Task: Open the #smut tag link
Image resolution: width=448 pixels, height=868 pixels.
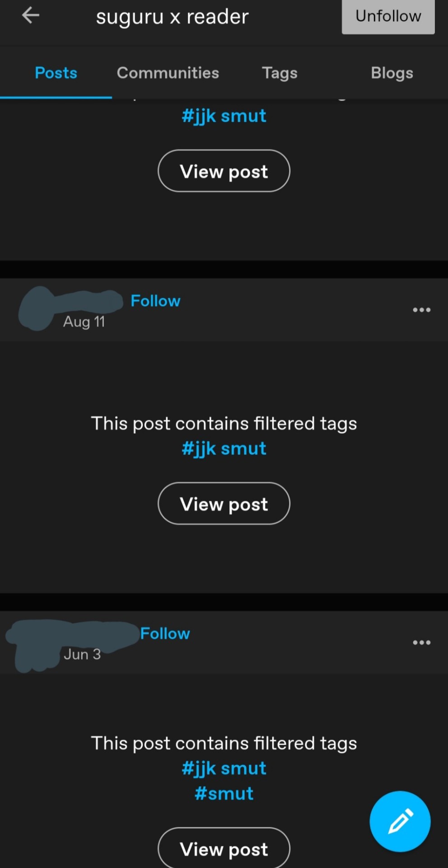Action: [x=224, y=793]
